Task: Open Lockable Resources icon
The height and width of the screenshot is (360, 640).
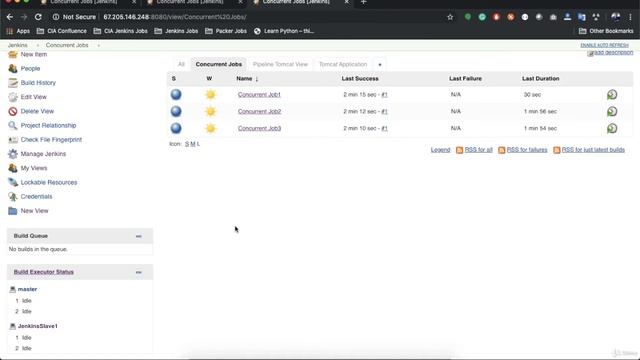Action: pyautogui.click(x=13, y=182)
